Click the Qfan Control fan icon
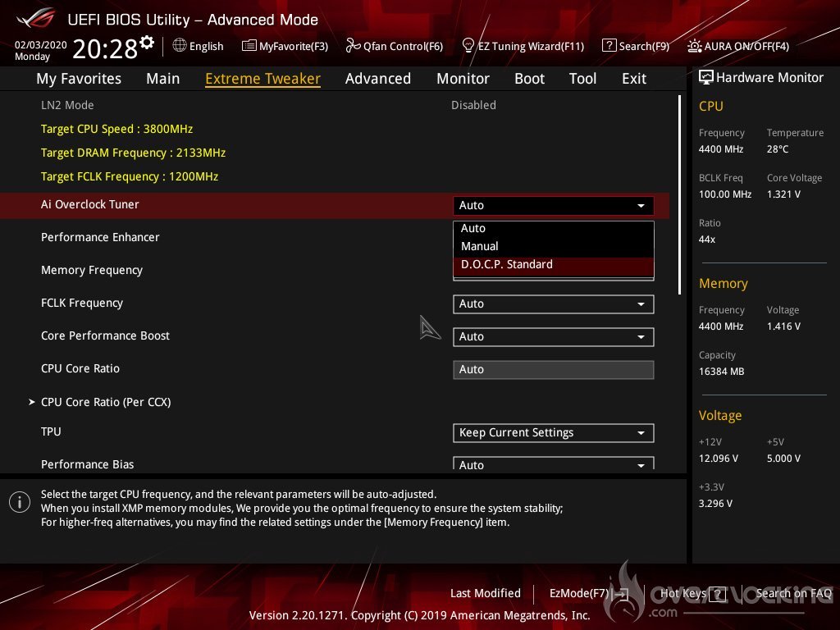Screen dimensions: 840x630 pos(353,46)
